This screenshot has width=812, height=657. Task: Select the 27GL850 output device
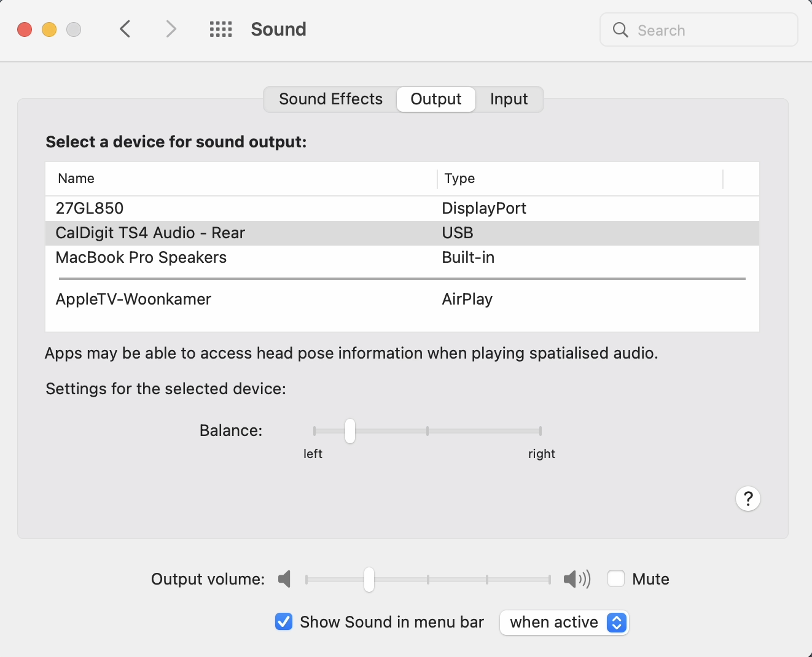click(x=402, y=209)
